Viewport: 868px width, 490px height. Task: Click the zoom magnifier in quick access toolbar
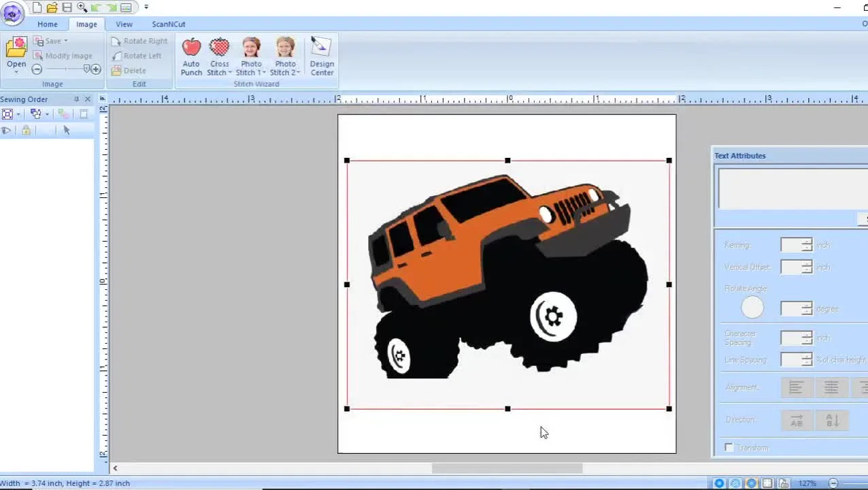pos(82,7)
